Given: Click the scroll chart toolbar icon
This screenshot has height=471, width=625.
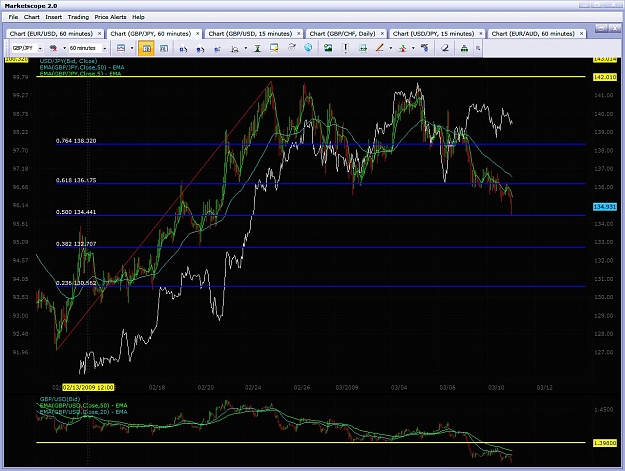Looking at the screenshot, I should [217, 49].
